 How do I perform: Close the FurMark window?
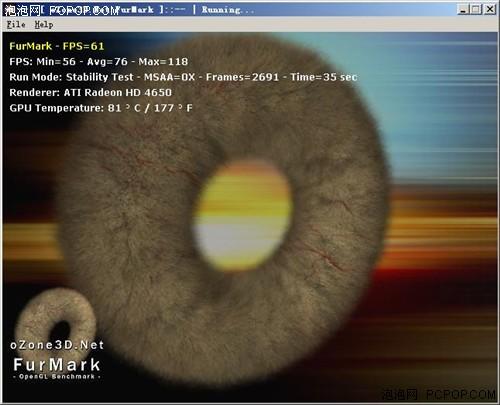490,9
